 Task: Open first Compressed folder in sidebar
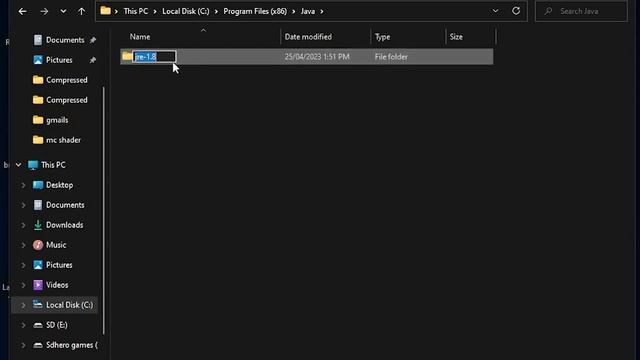pos(66,80)
